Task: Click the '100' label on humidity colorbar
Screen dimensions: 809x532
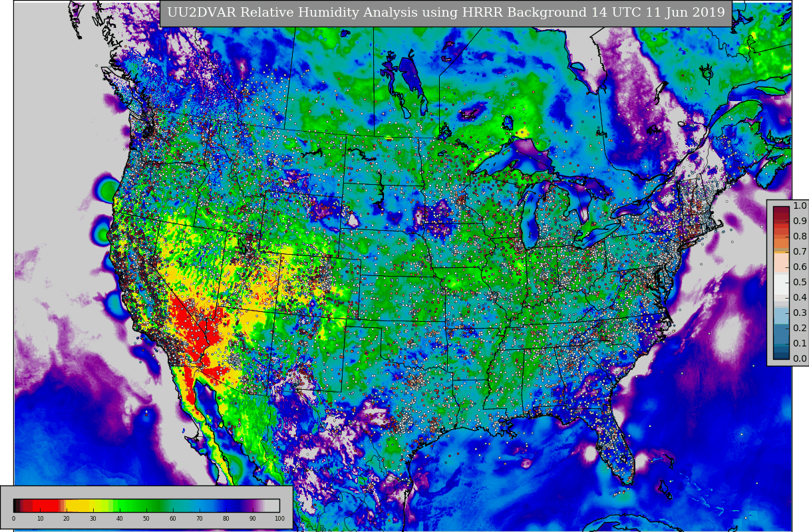Action: pos(279,519)
